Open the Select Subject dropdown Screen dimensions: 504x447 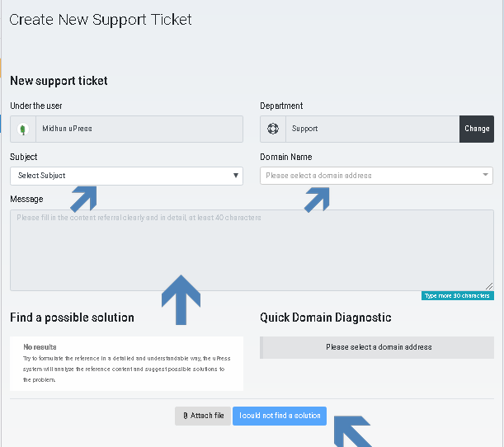[x=126, y=176]
